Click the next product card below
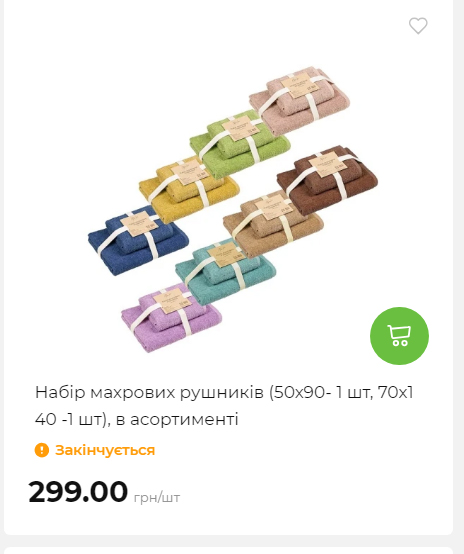Image resolution: width=464 pixels, height=554 pixels. tap(228, 551)
